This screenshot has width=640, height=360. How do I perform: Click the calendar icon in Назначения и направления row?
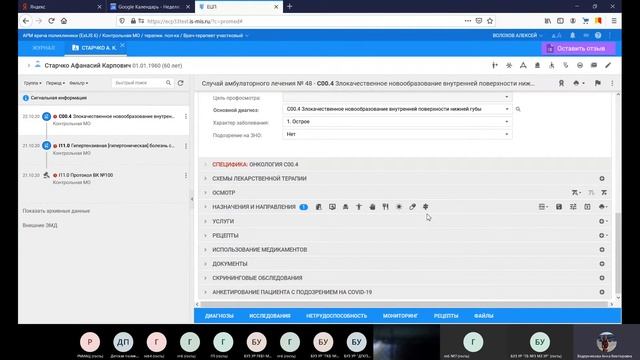point(587,207)
